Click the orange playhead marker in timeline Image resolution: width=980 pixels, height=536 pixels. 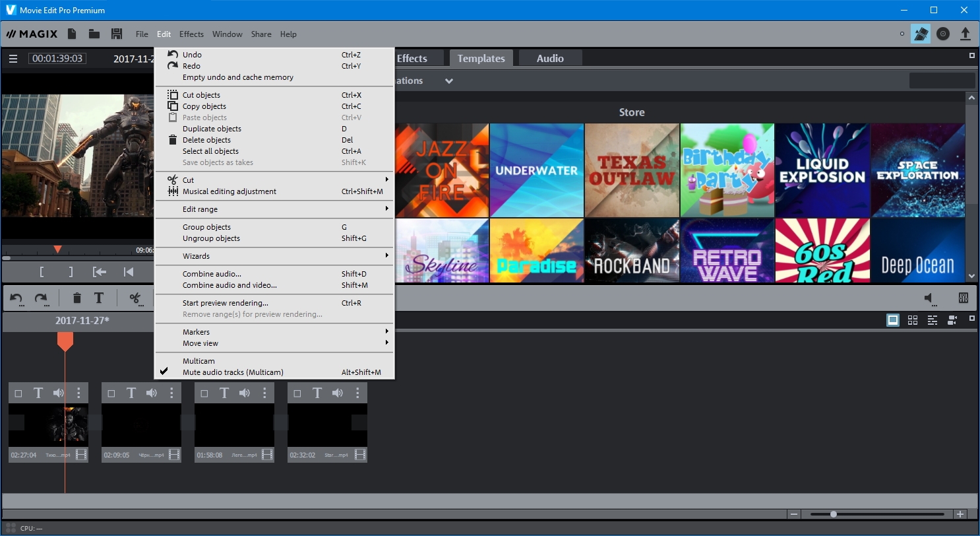pos(65,341)
